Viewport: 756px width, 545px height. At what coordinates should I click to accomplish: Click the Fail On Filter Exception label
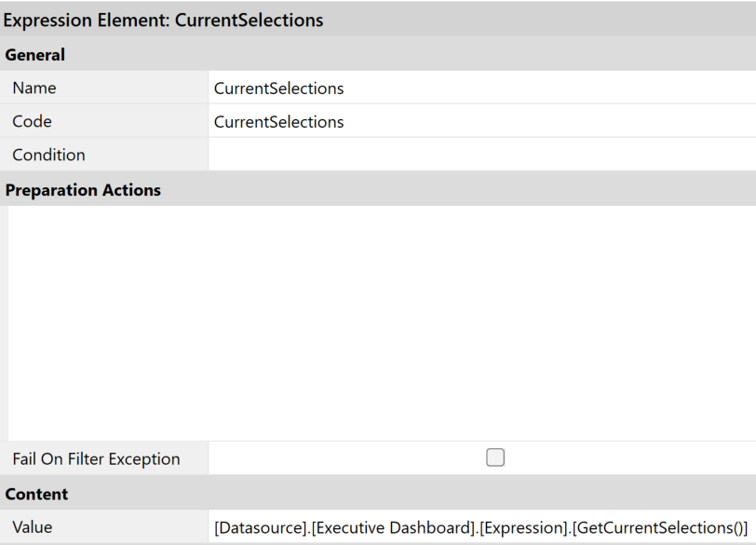tap(96, 458)
